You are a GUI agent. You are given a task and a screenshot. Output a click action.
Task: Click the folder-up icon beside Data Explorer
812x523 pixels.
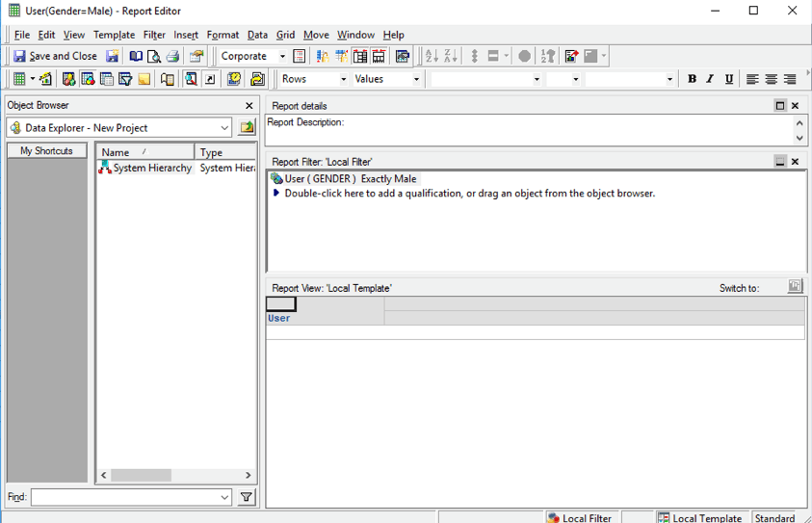[248, 128]
